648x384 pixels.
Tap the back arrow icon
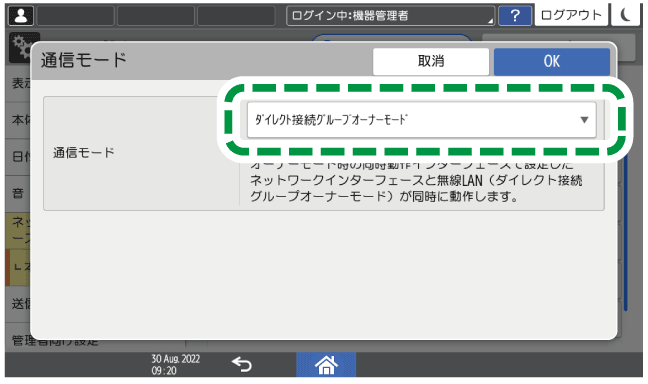(x=242, y=365)
